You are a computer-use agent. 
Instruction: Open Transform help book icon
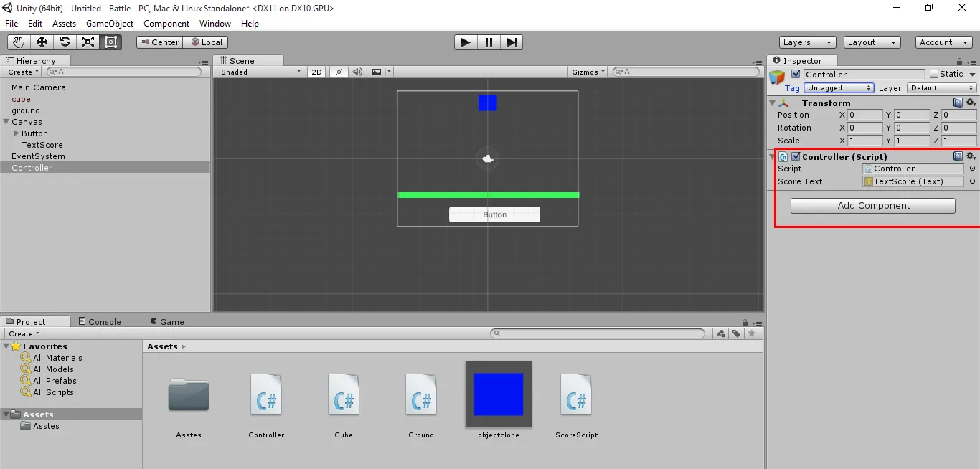[x=958, y=103]
